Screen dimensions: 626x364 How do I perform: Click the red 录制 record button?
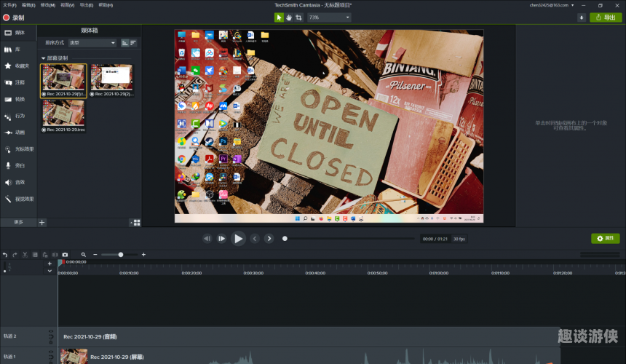[14, 17]
